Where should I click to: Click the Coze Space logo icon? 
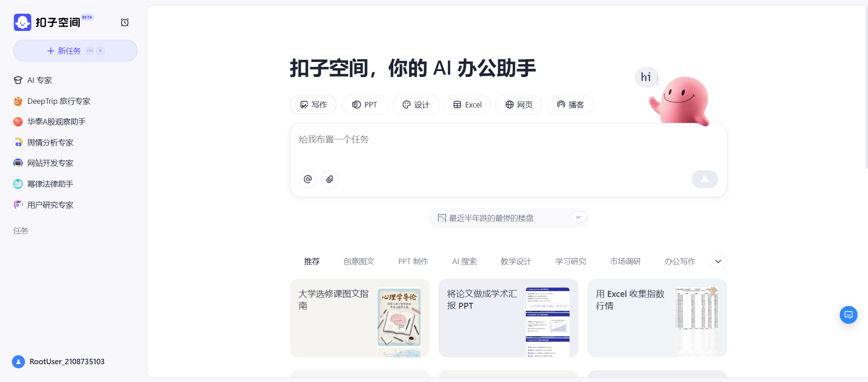click(22, 22)
